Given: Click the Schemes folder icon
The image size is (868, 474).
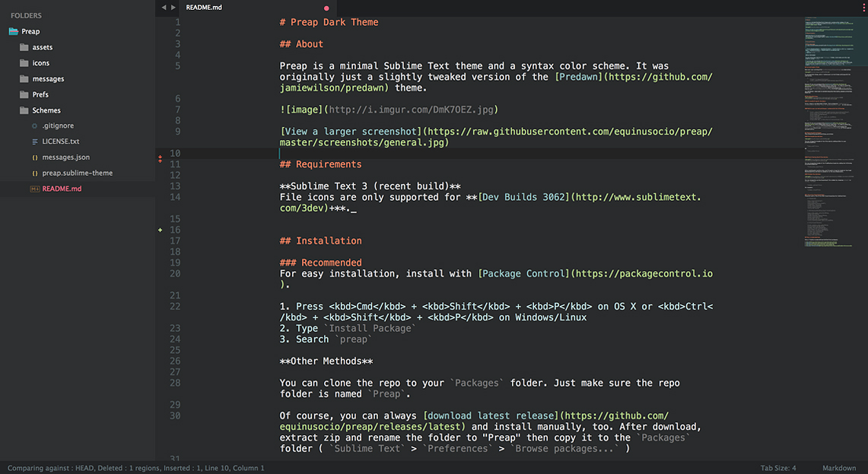Looking at the screenshot, I should coord(24,110).
